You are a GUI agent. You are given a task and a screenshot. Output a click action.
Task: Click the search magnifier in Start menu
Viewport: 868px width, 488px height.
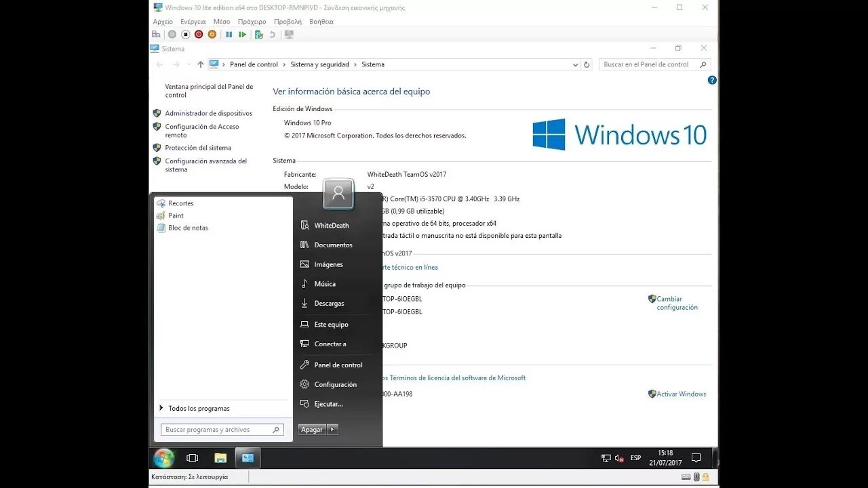(276, 430)
